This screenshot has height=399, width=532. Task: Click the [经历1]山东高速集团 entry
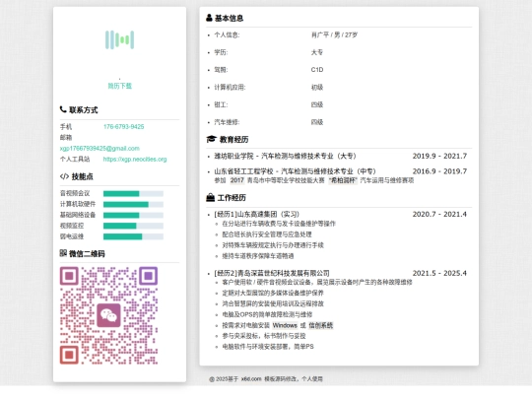click(256, 214)
